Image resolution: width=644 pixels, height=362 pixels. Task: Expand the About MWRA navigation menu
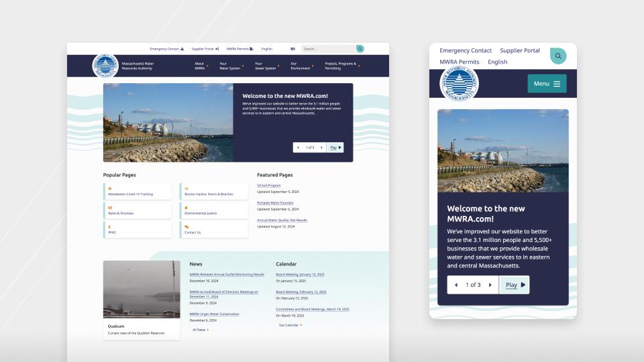click(x=200, y=66)
